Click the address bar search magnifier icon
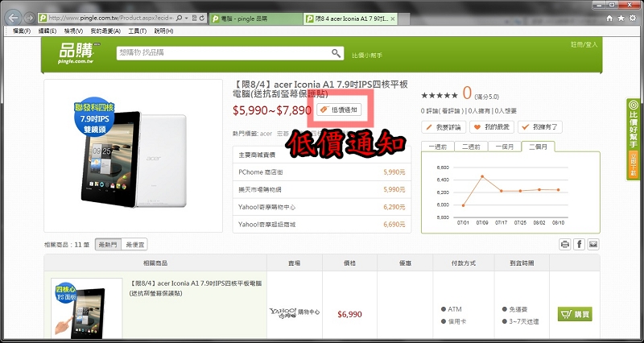644x343 pixels. pyautogui.click(x=180, y=18)
